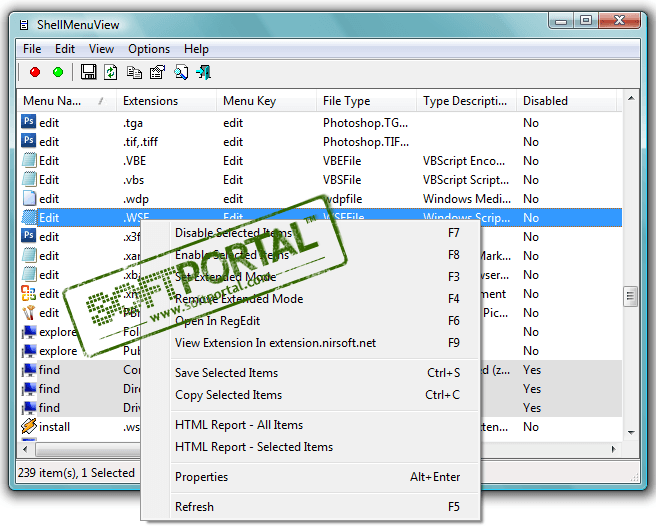This screenshot has height=527, width=656.
Task: Click the Photoshop icon on the .tga row
Action: point(28,122)
